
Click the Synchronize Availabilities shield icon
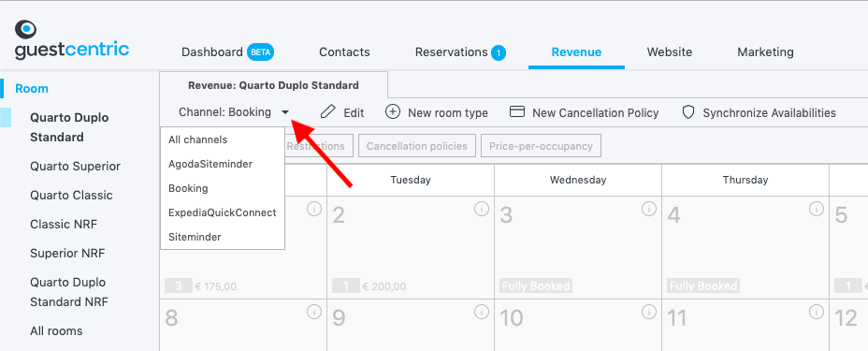(x=688, y=112)
